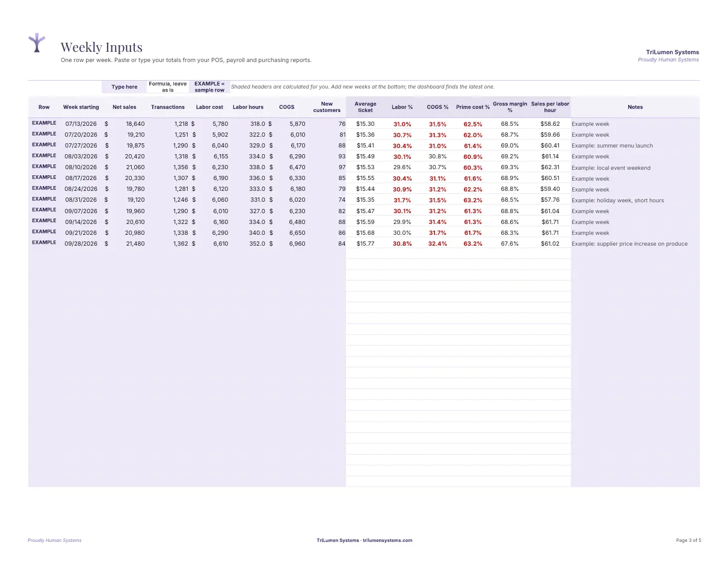This screenshot has width=728, height=563.
Task: Click sales per labor hour $62.31
Action: coord(550,167)
